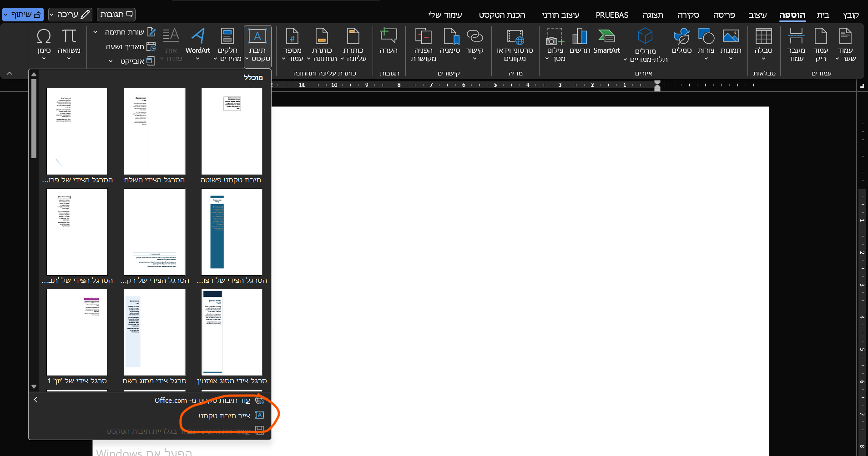Open the PRUEBAS tab

tap(612, 15)
